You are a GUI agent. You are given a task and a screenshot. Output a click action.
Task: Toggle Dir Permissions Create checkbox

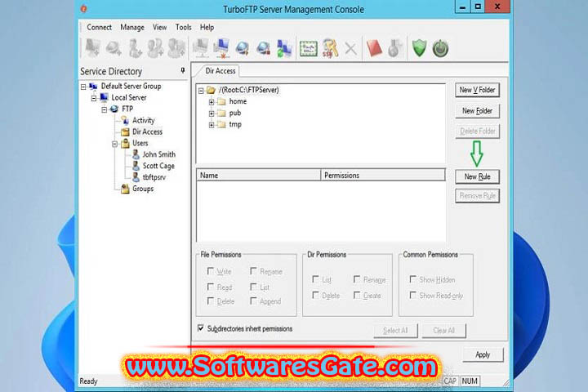357,295
